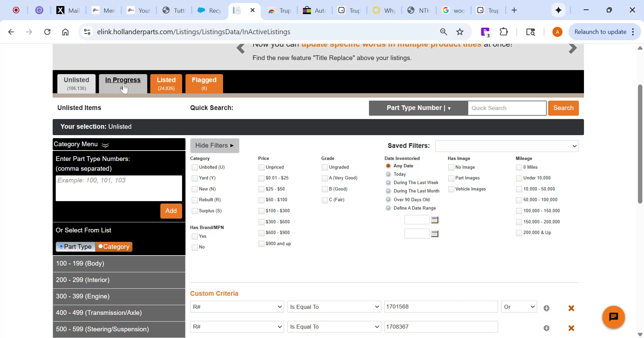Enable the Unbolted (U) category filter
644x338 pixels.
[195, 167]
